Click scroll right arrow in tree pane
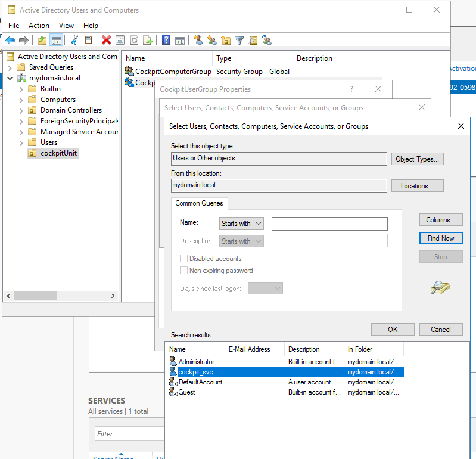This screenshot has width=476, height=459. tap(113, 296)
